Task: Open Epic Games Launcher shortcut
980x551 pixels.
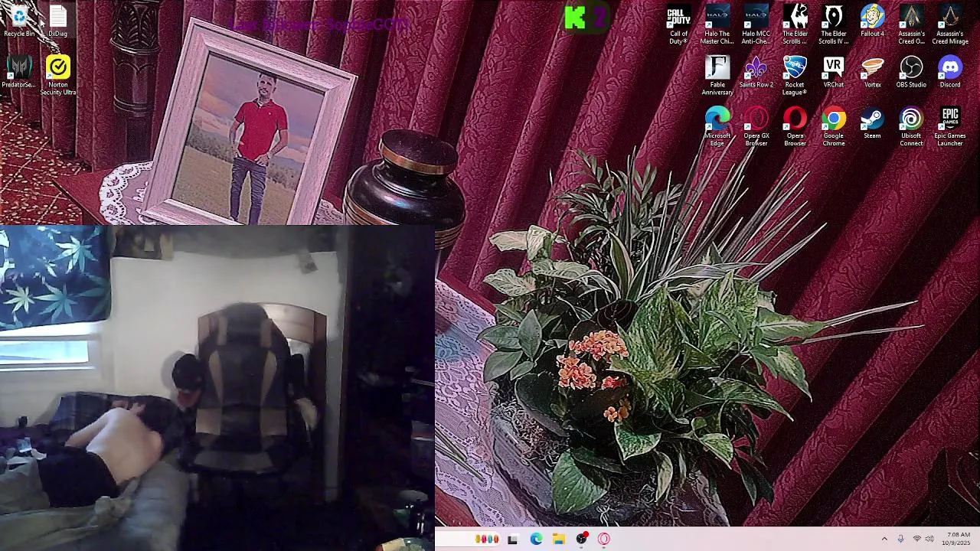Action: 950,126
